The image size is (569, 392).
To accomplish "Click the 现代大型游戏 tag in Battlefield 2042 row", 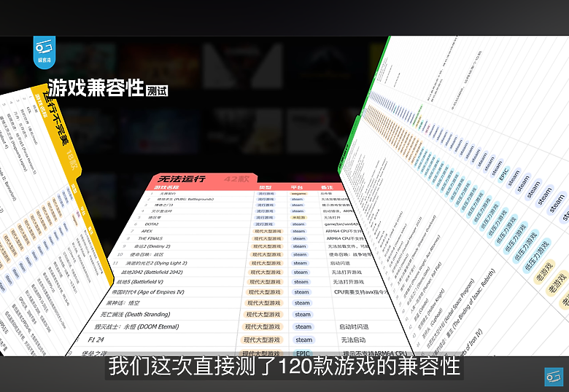I will 266,272.
